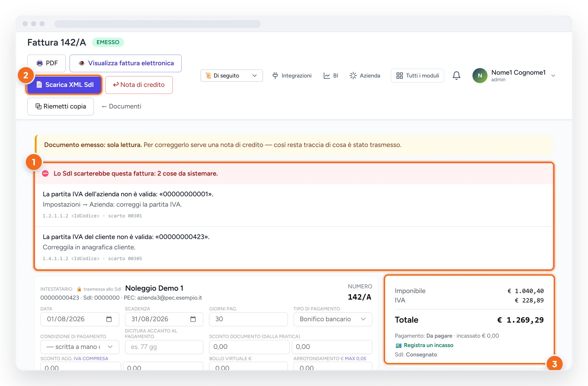Viewport: 588px width, 386px height.
Task: Click the grid icon for Tutti i moduli
Action: click(x=400, y=76)
